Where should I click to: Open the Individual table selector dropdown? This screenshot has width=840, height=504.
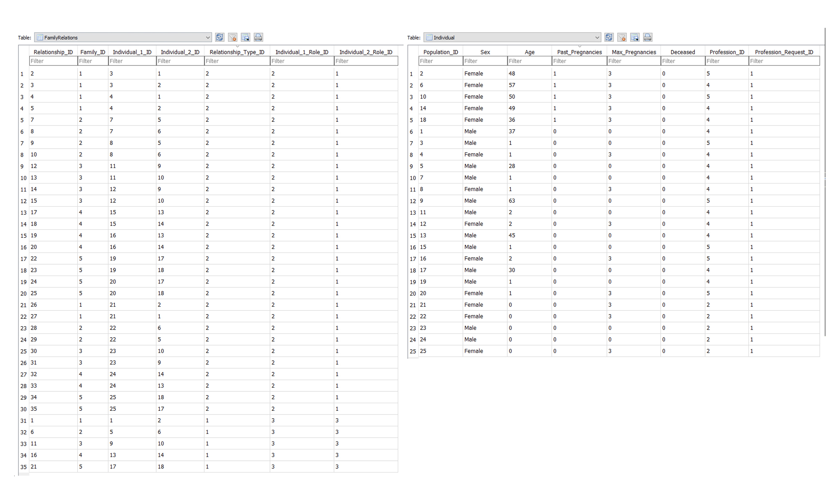[x=512, y=37]
